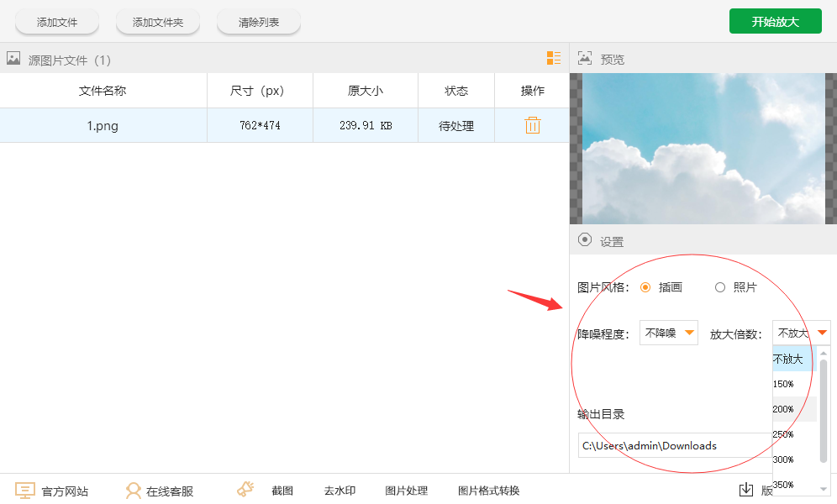837x504 pixels.
Task: Click the orange trash icon for 1.png
Action: [532, 126]
